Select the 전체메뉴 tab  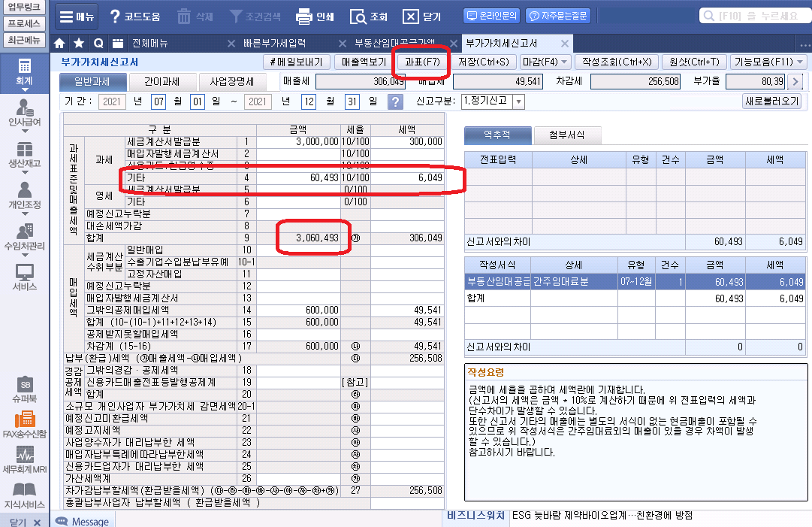pos(149,44)
